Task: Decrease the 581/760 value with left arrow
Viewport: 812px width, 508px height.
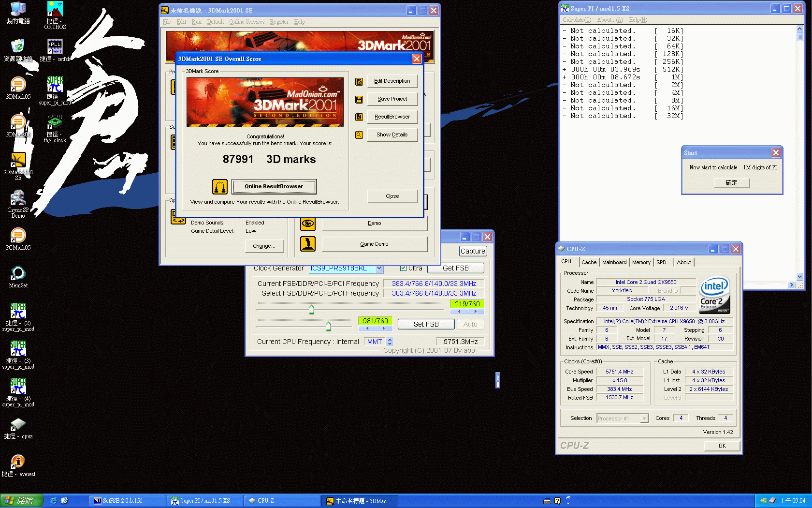Action: [x=367, y=329]
